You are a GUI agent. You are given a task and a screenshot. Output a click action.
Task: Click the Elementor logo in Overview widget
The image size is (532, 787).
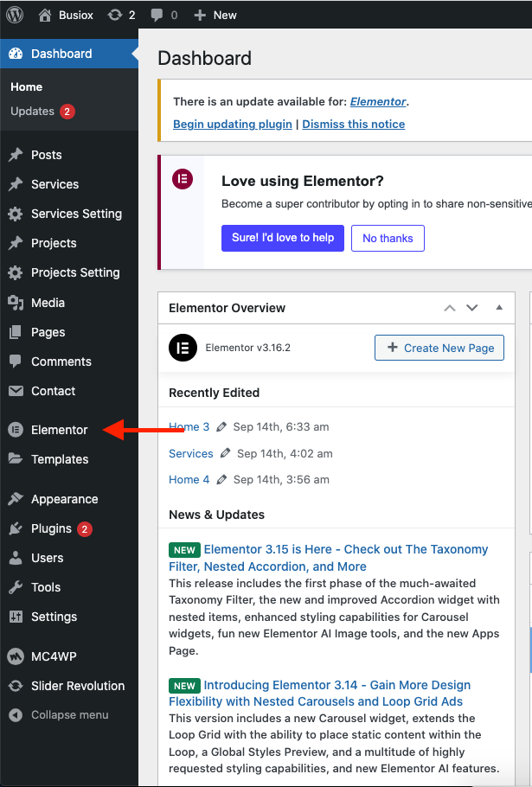(183, 348)
